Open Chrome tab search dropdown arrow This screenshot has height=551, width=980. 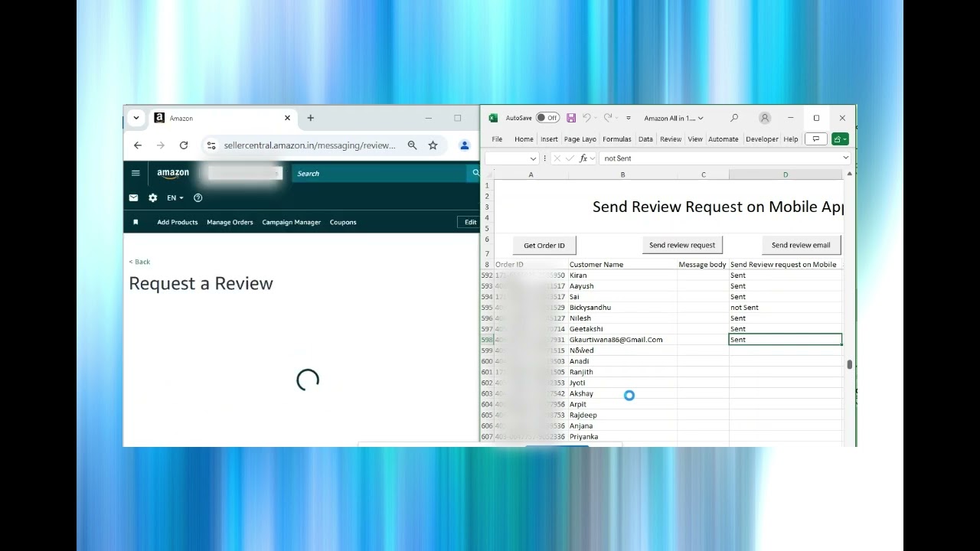tap(136, 118)
